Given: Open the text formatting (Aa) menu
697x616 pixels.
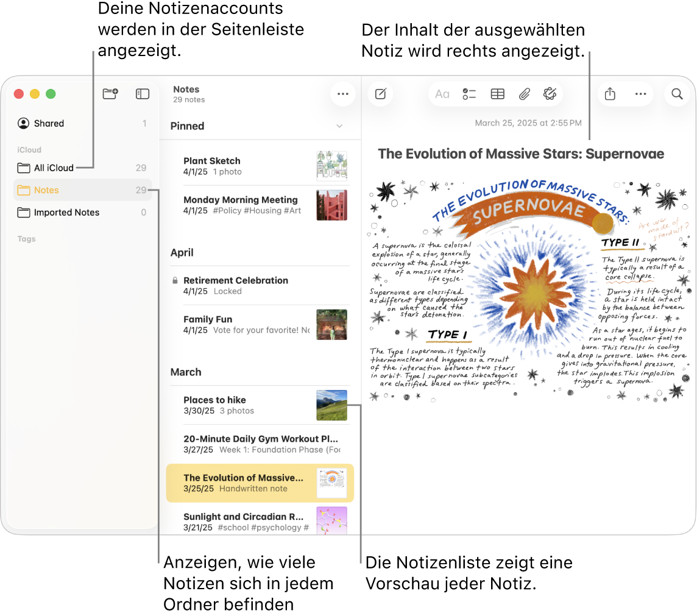Looking at the screenshot, I should coord(442,94).
